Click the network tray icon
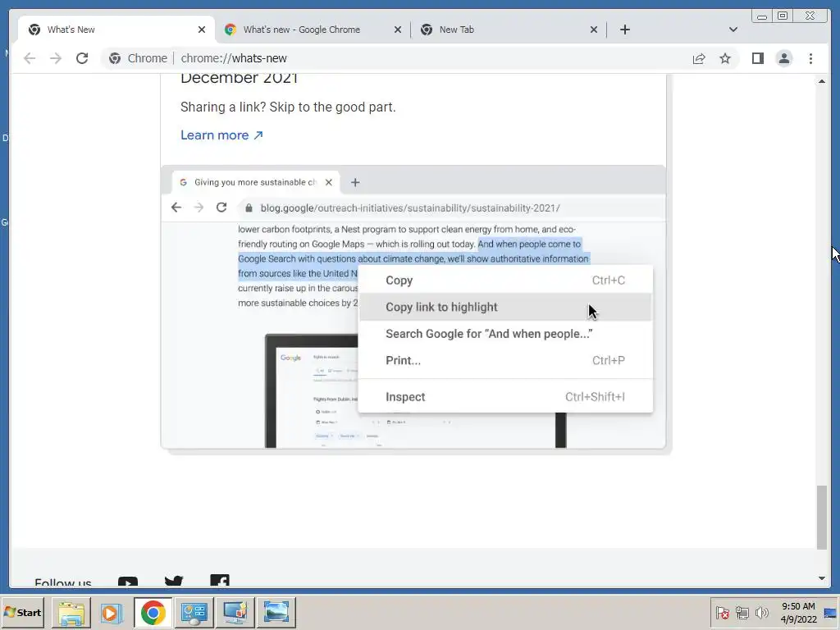 742,612
